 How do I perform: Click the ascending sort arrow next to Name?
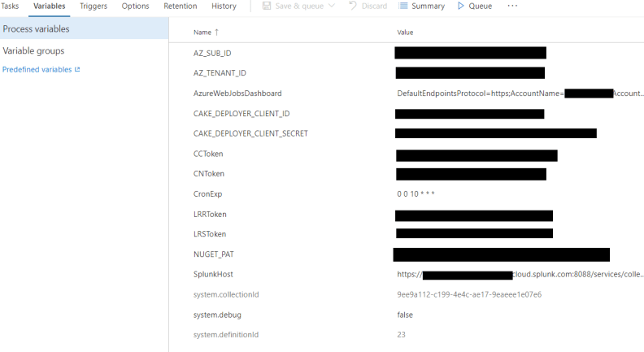click(217, 32)
